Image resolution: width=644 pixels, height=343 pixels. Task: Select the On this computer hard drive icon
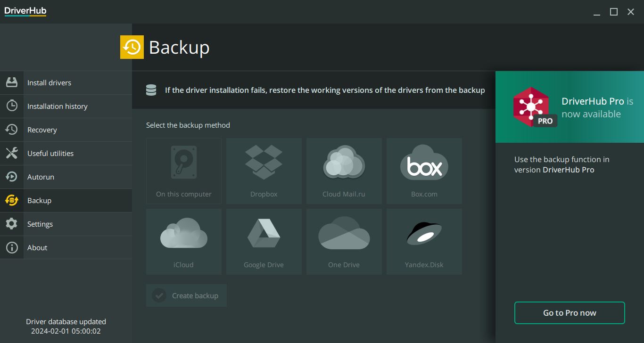[183, 163]
